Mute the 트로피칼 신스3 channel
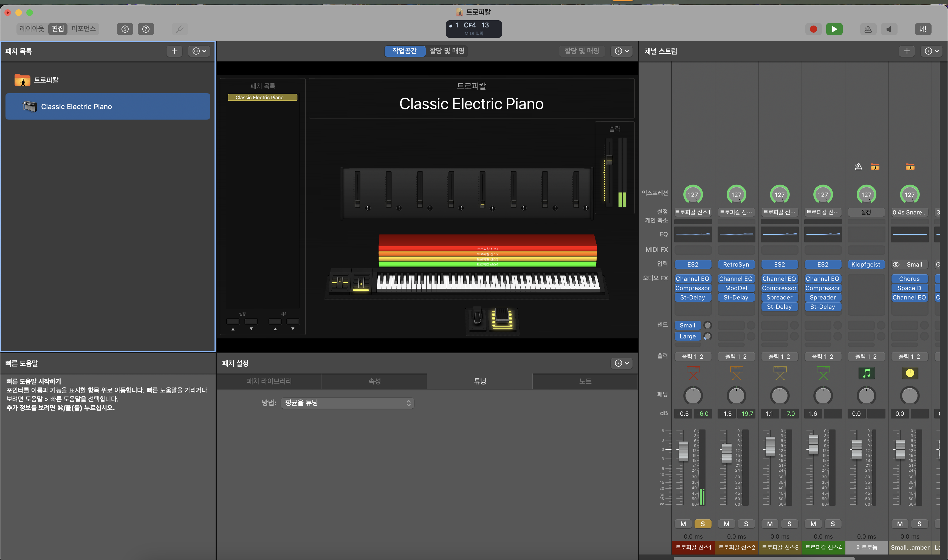The height and width of the screenshot is (560, 948). [x=770, y=524]
